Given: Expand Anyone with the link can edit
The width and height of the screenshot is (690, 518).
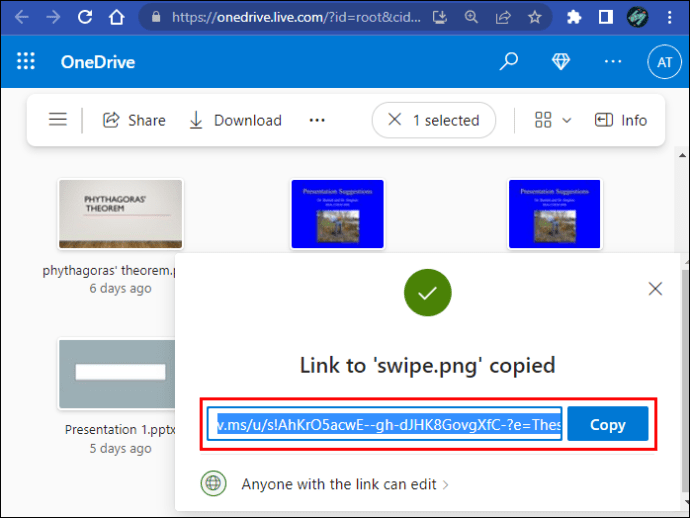Looking at the screenshot, I should 345,484.
